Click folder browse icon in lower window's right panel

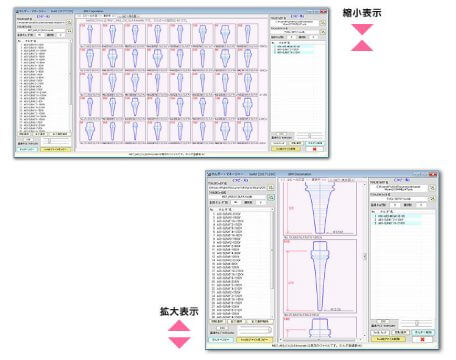(432, 188)
